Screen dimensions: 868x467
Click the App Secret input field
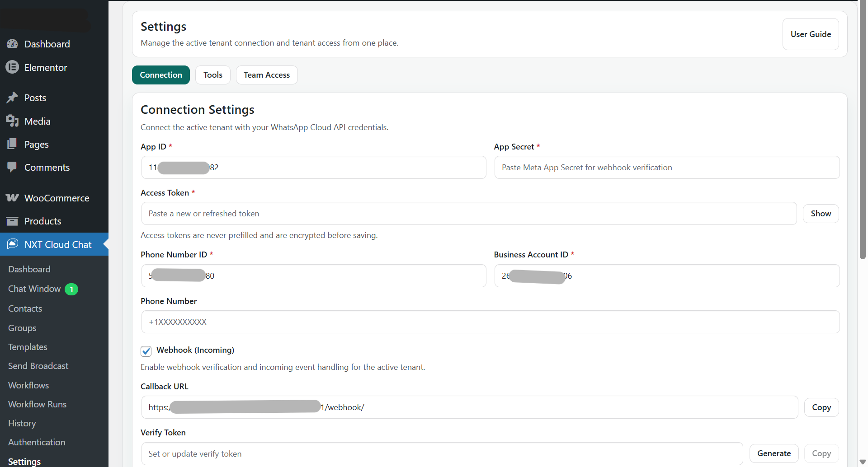point(667,168)
